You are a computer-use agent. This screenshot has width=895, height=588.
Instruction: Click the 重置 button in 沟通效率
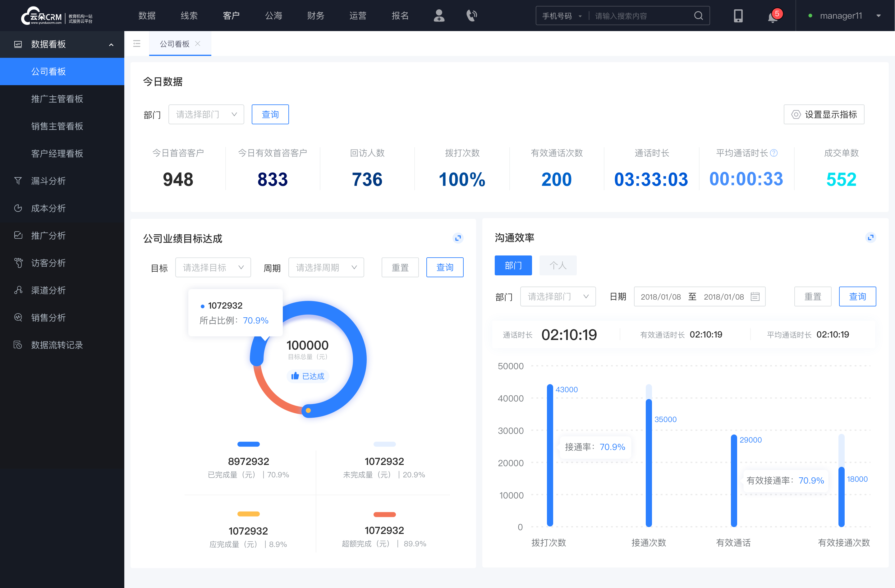click(814, 296)
